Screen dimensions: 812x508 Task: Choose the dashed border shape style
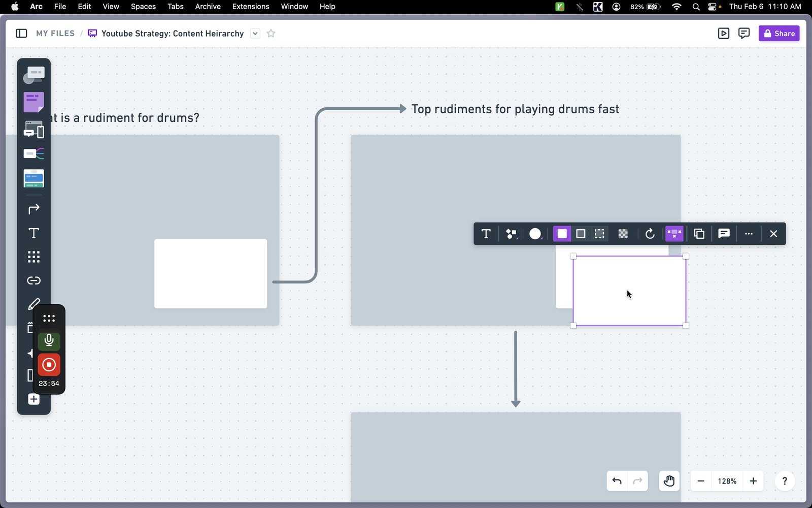pyautogui.click(x=599, y=234)
